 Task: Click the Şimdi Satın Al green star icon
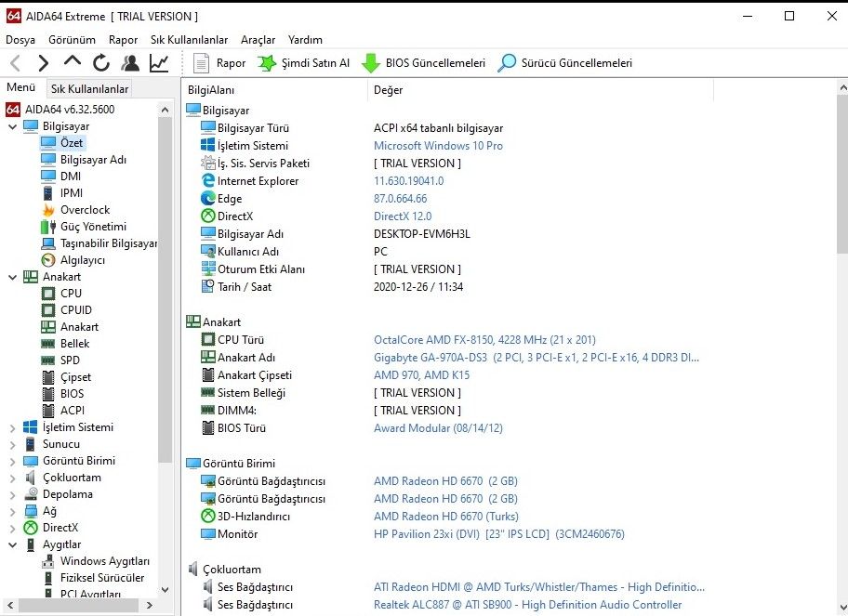click(x=266, y=63)
